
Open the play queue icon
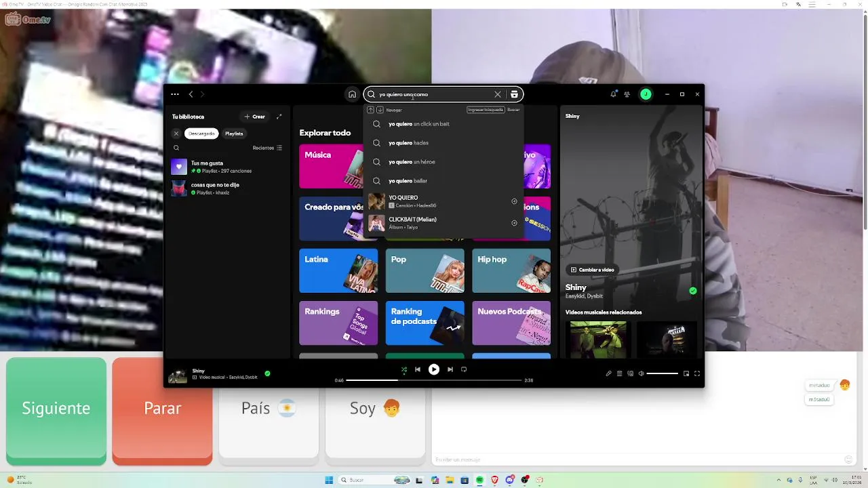pos(619,373)
